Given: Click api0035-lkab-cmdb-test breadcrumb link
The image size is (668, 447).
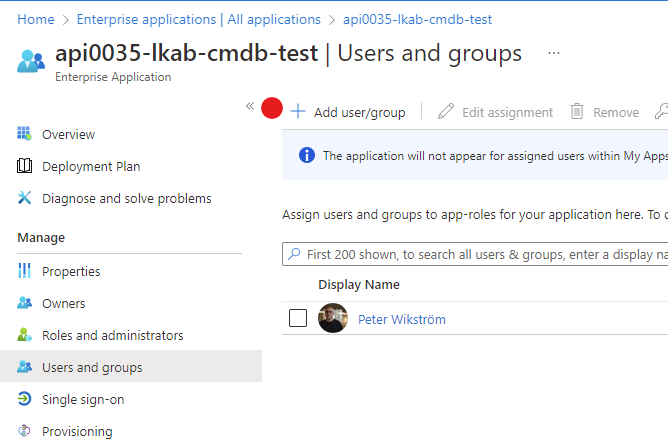Looking at the screenshot, I should 418,20.
